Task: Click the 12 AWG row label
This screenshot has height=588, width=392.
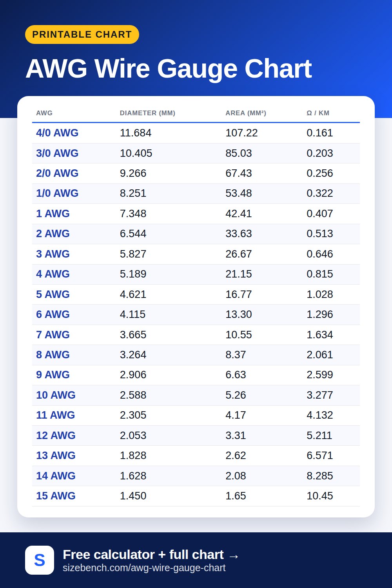Action: pyautogui.click(x=56, y=436)
